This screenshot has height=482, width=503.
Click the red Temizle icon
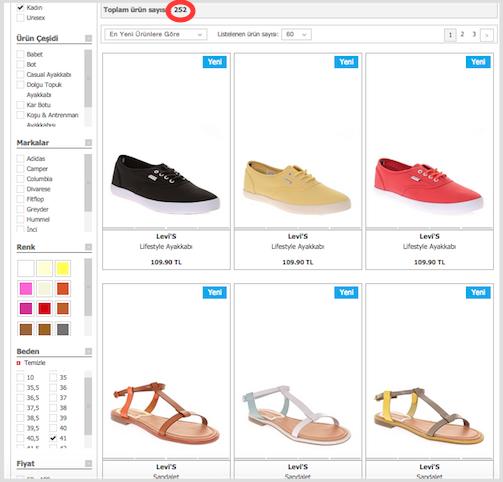point(18,363)
